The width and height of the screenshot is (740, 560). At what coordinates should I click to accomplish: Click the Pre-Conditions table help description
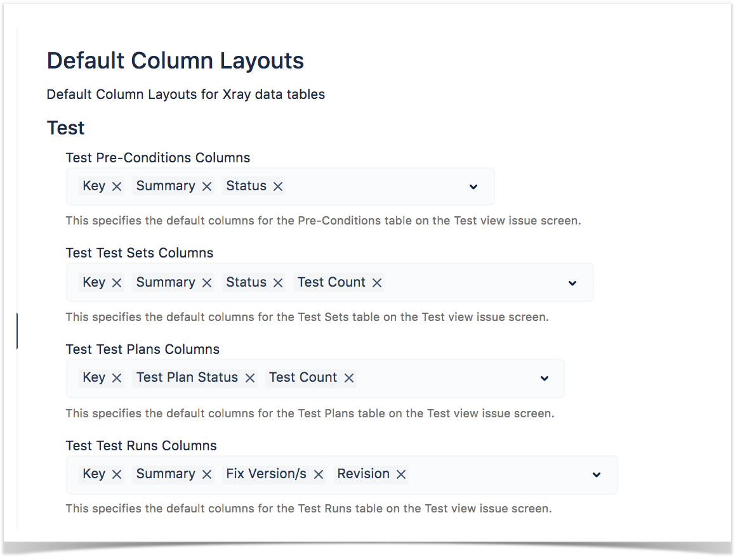pos(323,221)
